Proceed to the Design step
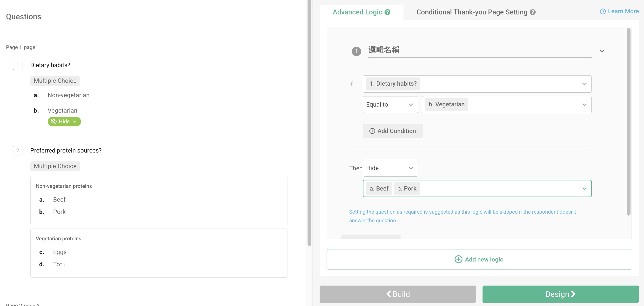Viewport: 644px width, 306px height. 560,294
